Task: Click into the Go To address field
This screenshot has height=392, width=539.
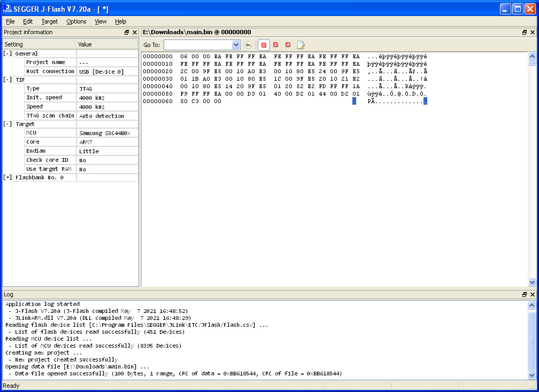Action: pyautogui.click(x=198, y=45)
